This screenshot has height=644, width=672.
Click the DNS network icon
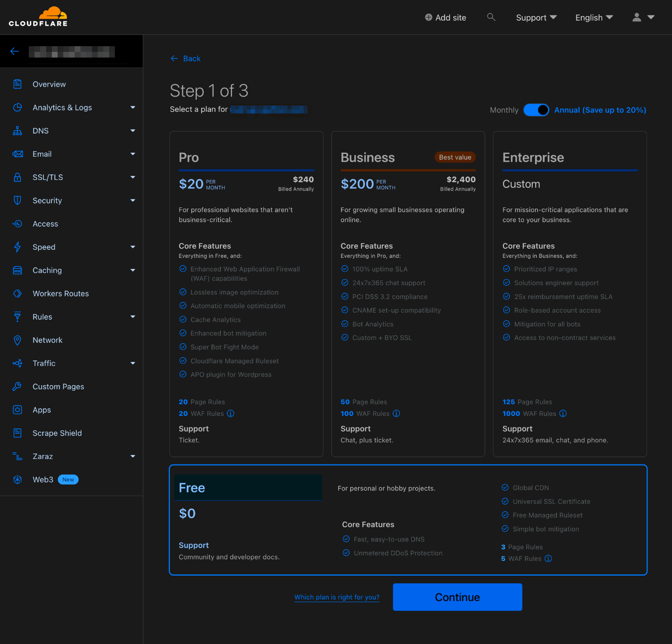pyautogui.click(x=18, y=131)
